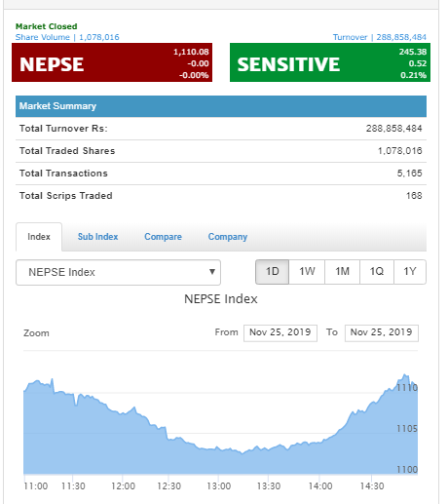The height and width of the screenshot is (504, 448).
Task: Click the SENSITIVE 245.38 value
Action: (413, 52)
